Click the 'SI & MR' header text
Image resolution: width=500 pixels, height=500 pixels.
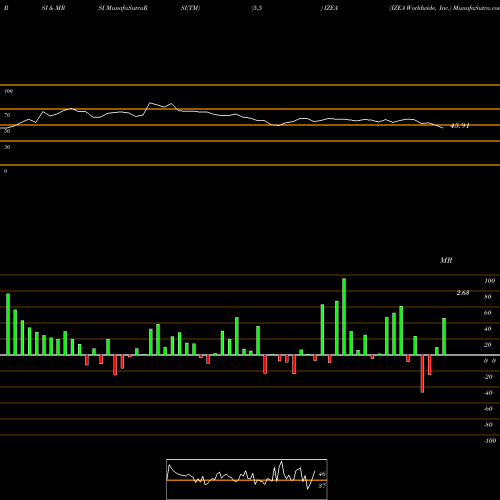click(53, 8)
